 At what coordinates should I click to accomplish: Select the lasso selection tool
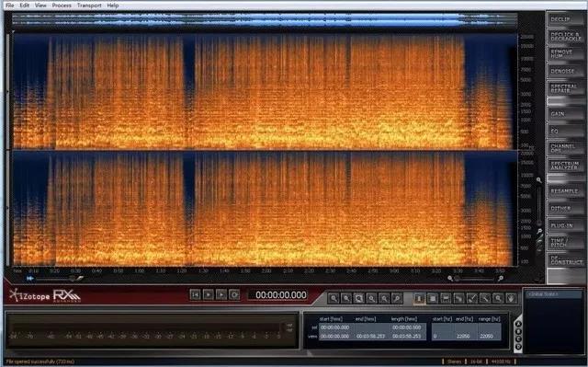[x=459, y=298]
